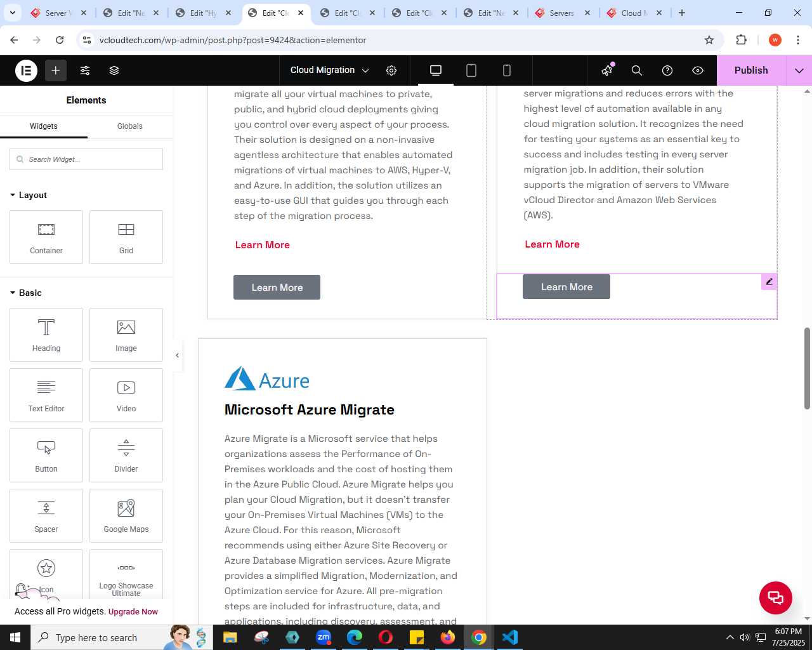Click the left gray Learn More button

(x=277, y=288)
